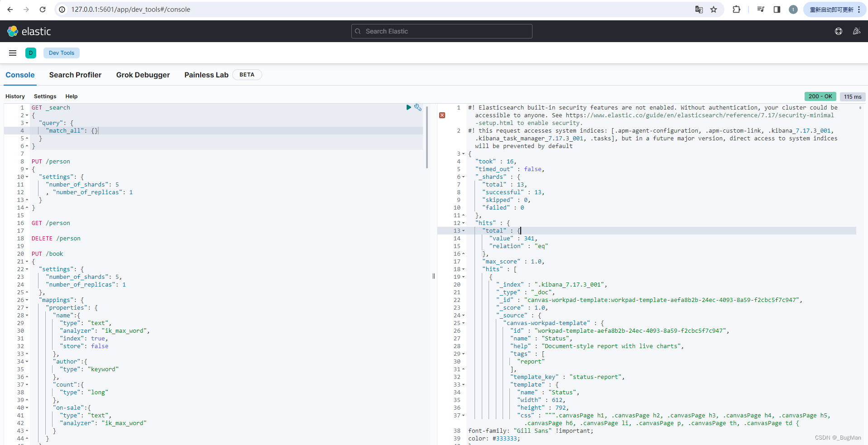868x445 pixels.
Task: Click the pane resize handle between editor and response
Action: [434, 276]
